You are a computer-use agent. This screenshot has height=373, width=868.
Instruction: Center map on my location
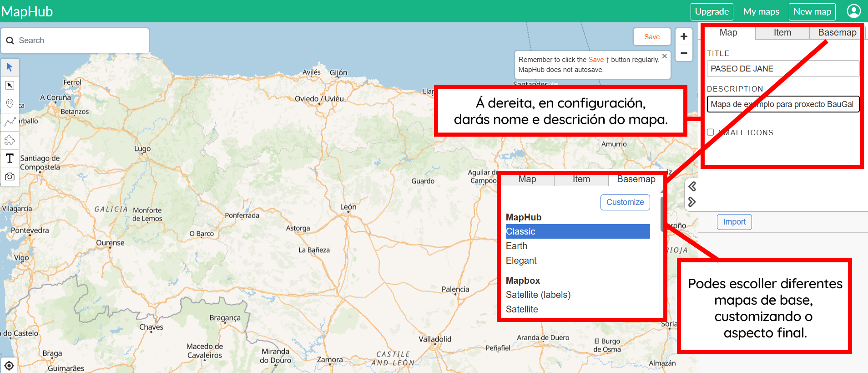[9, 365]
